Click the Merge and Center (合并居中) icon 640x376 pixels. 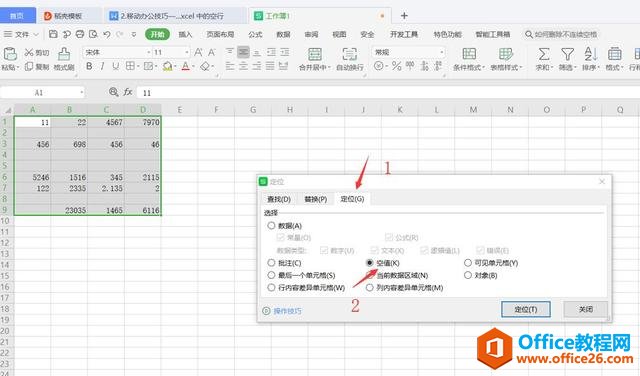pos(315,54)
